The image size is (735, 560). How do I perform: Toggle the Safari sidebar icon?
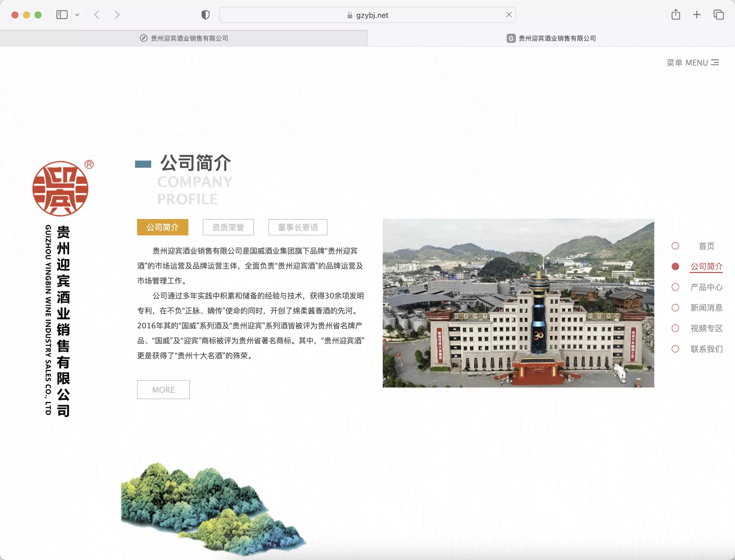[x=62, y=15]
